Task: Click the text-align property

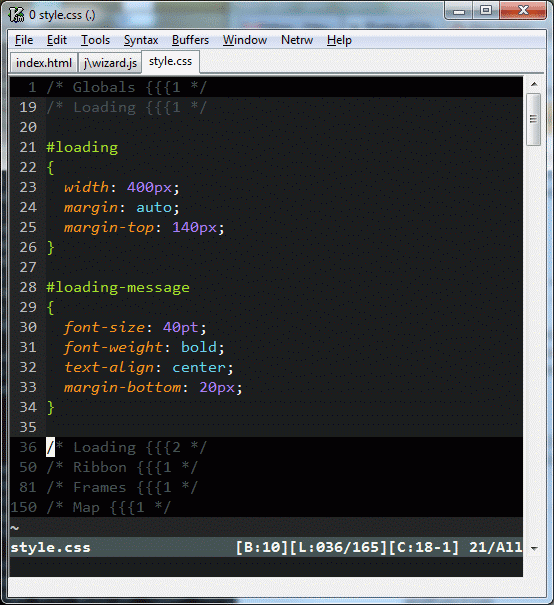Action: (109, 368)
